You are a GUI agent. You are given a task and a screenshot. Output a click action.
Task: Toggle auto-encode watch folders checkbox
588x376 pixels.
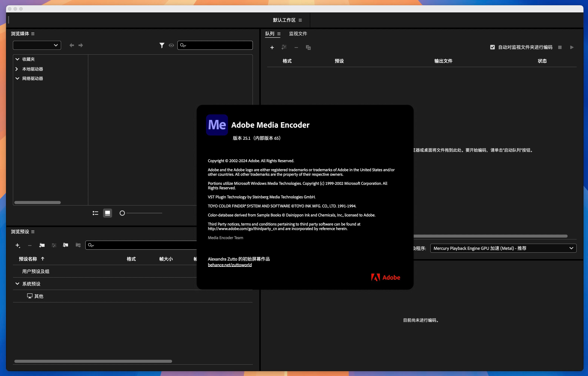tap(493, 47)
